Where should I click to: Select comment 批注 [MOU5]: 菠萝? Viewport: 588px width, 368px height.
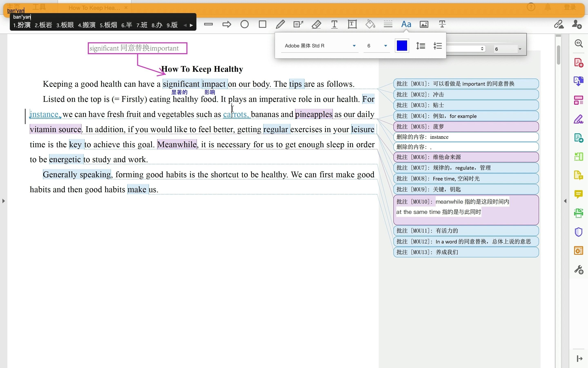[466, 127]
